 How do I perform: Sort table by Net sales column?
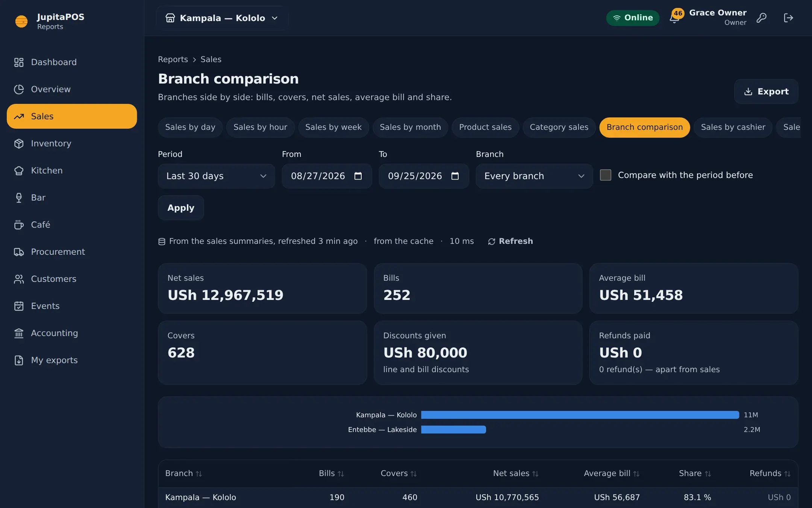[515, 473]
